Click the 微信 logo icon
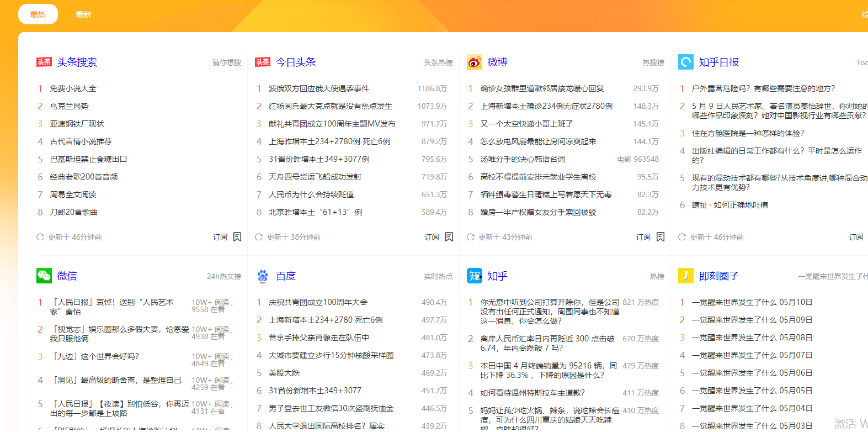The height and width of the screenshot is (432, 868). [44, 276]
